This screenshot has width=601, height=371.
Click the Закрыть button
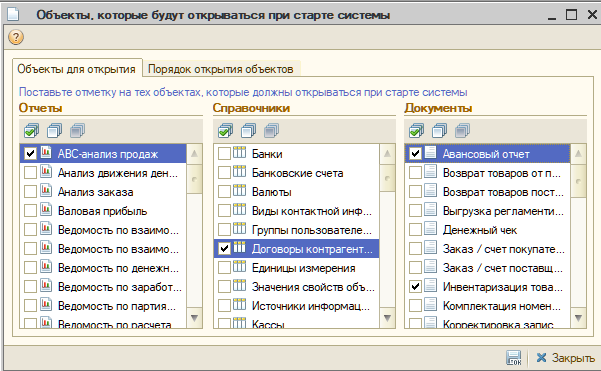pyautogui.click(x=565, y=358)
